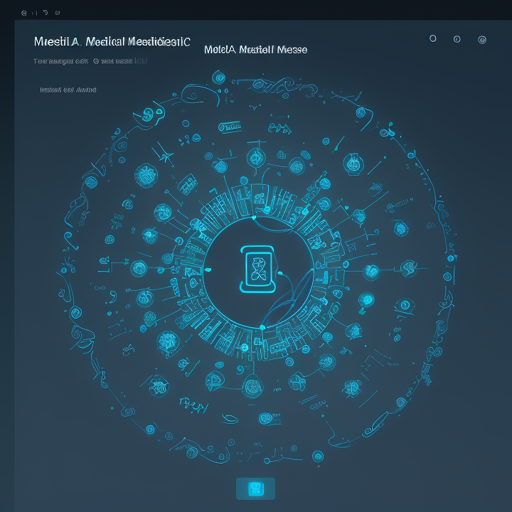512x512 pixels.
Task: Open the rightmost circular profile icon at top right
Action: pos(482,40)
